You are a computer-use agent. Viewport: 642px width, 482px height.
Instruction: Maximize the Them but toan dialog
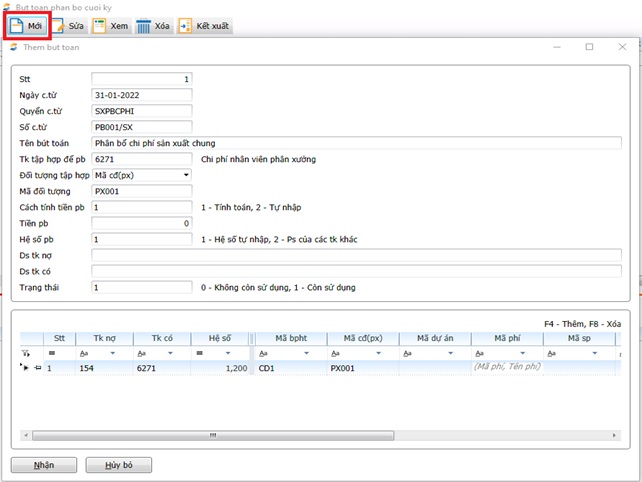589,47
